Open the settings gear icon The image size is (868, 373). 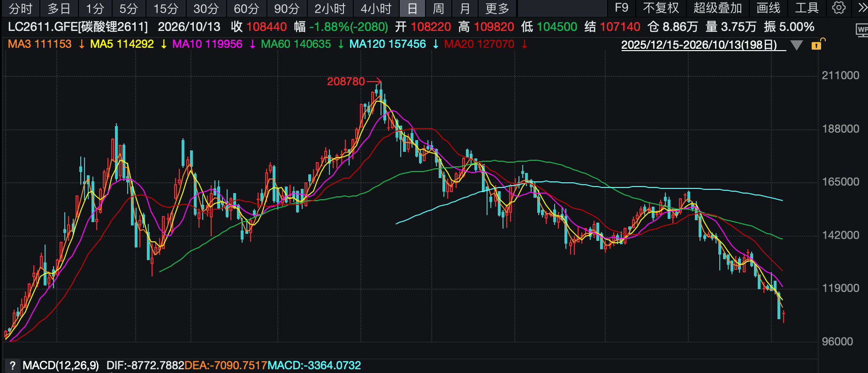[x=839, y=8]
